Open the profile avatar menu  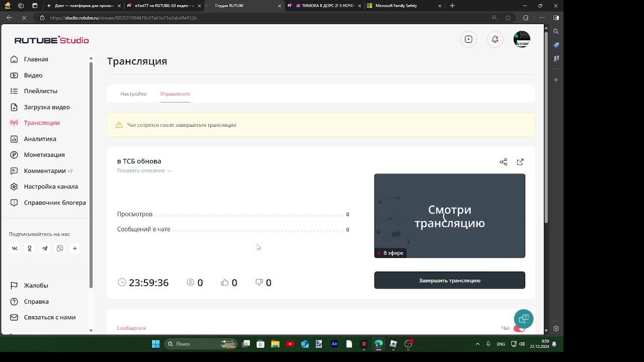pyautogui.click(x=522, y=39)
